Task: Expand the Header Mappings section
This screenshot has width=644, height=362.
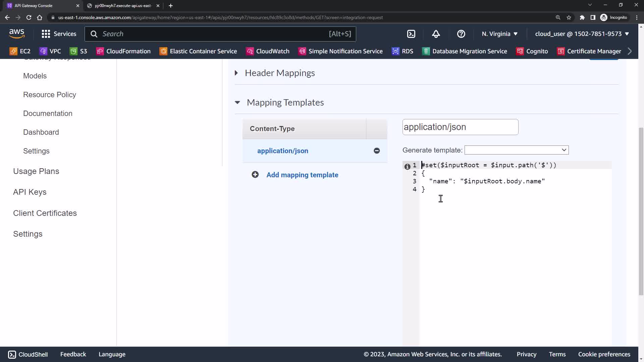Action: (236, 73)
